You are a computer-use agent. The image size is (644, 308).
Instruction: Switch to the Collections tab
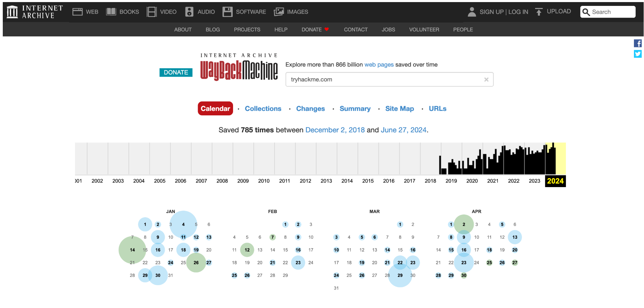coord(263,108)
